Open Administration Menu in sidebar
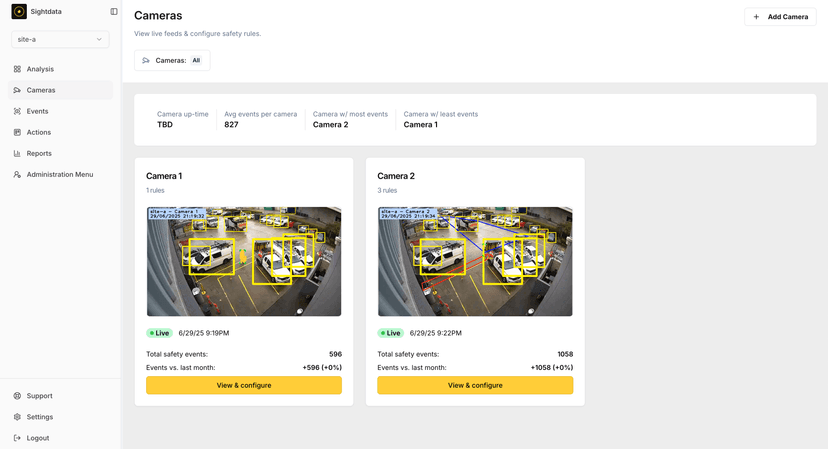 60,175
